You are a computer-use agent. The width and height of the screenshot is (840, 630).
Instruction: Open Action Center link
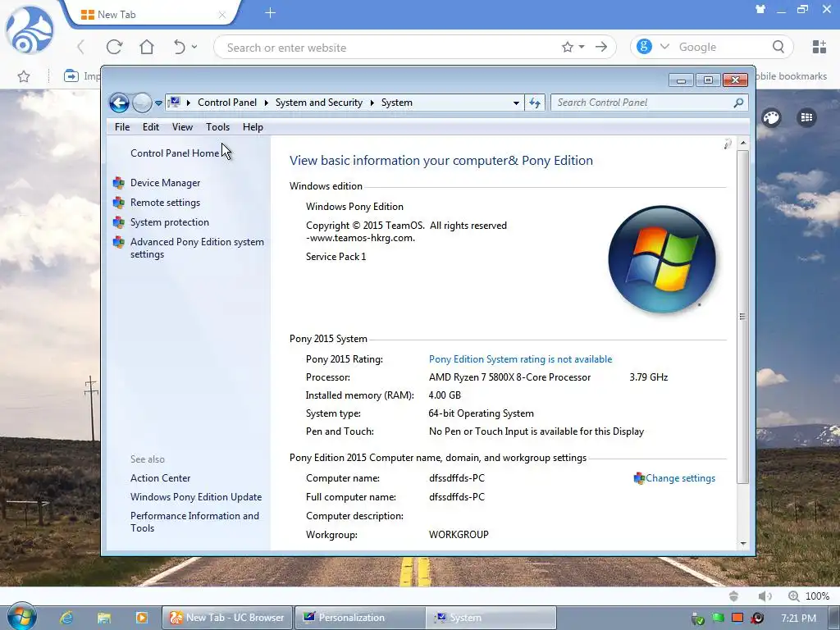(x=160, y=478)
